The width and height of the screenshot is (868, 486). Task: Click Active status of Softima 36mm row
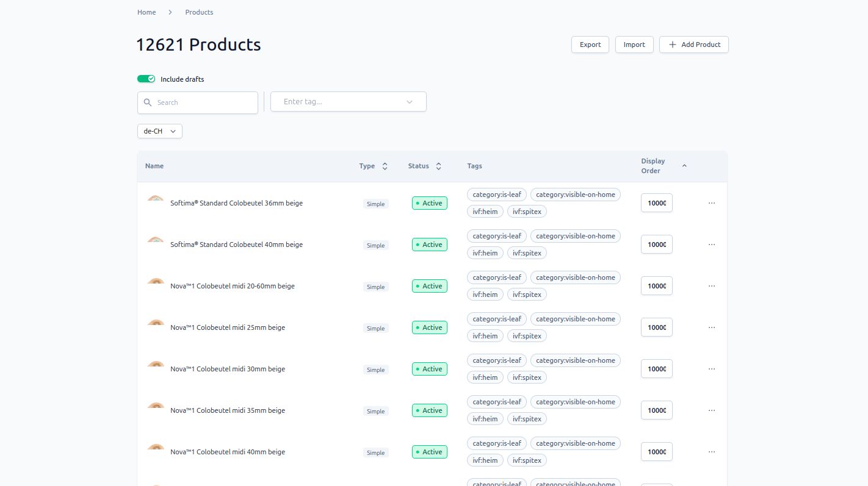tap(430, 203)
